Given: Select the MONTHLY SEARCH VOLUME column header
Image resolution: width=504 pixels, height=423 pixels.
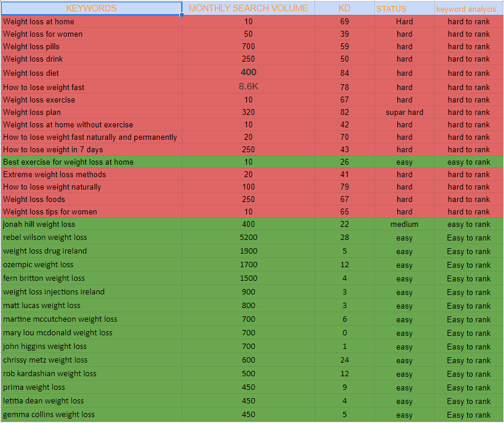Looking at the screenshot, I should click(248, 8).
